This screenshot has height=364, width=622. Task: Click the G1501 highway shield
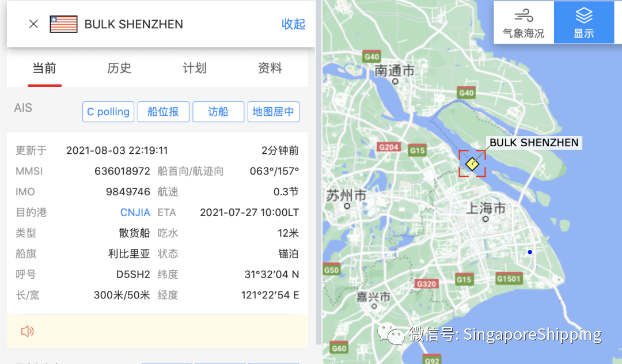[x=509, y=278]
